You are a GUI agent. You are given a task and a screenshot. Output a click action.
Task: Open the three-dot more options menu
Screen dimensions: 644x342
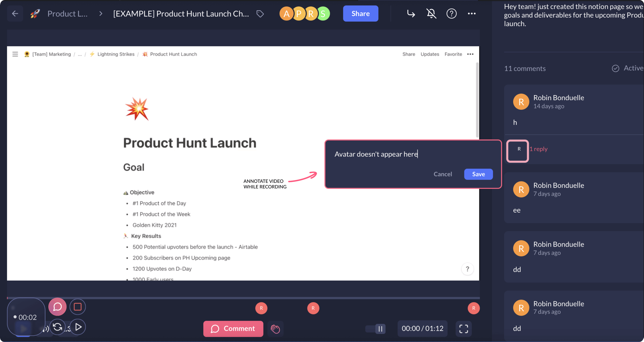[x=472, y=13]
